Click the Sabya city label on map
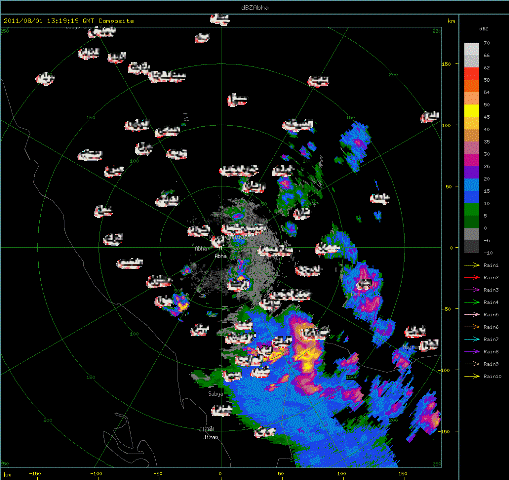509x480 pixels. [x=215, y=394]
